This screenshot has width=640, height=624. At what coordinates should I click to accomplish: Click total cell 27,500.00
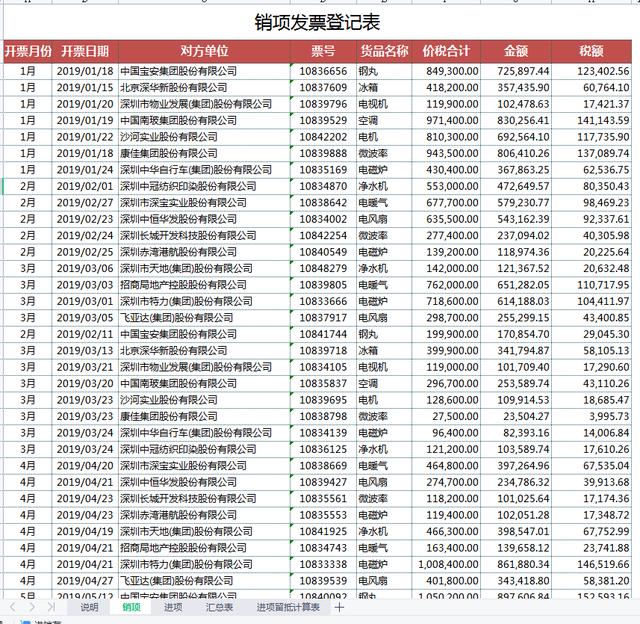[446, 416]
